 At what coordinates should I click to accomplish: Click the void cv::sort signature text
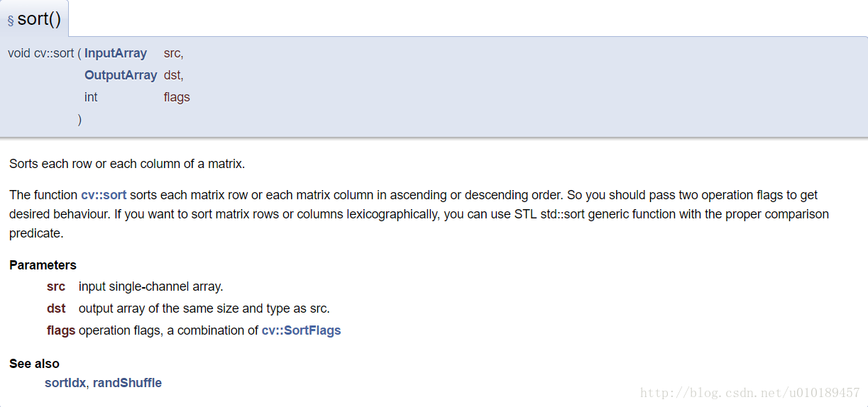point(45,53)
